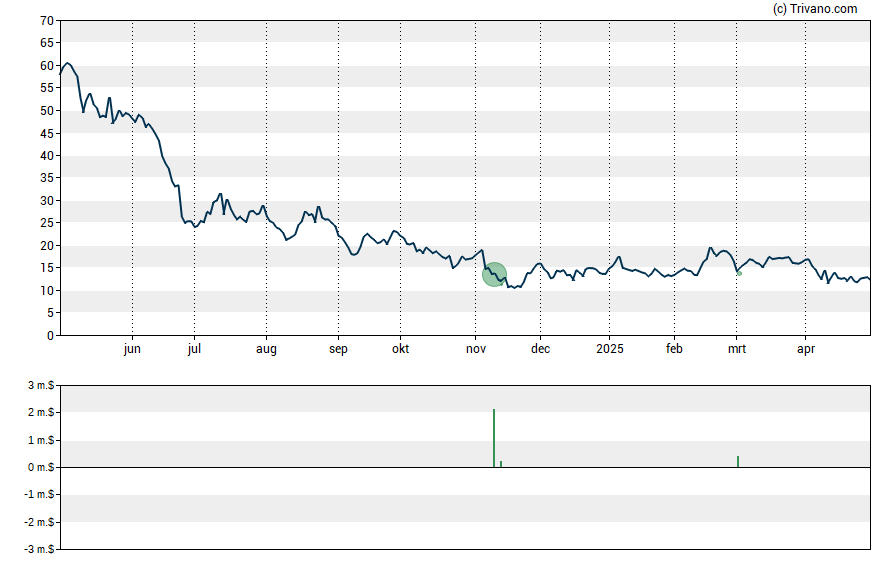Click the '-2 m.$' label
Image resolution: width=888 pixels, height=565 pixels.
coord(39,523)
